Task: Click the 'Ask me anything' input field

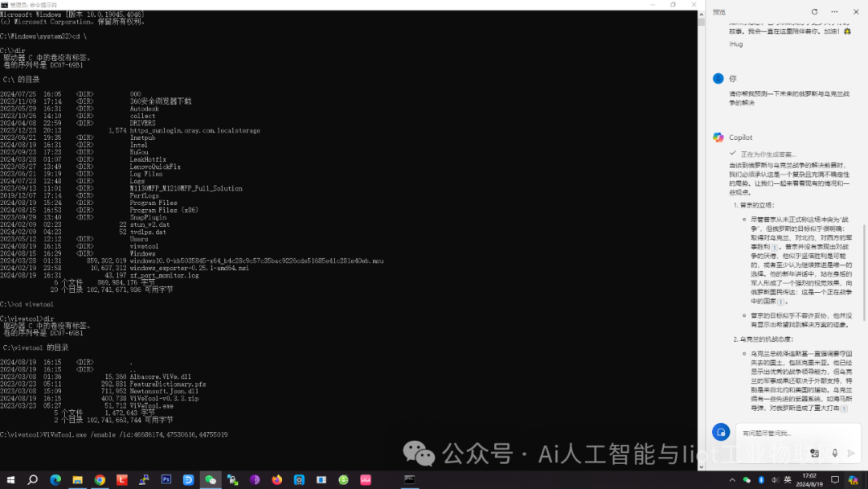Action: (x=772, y=433)
